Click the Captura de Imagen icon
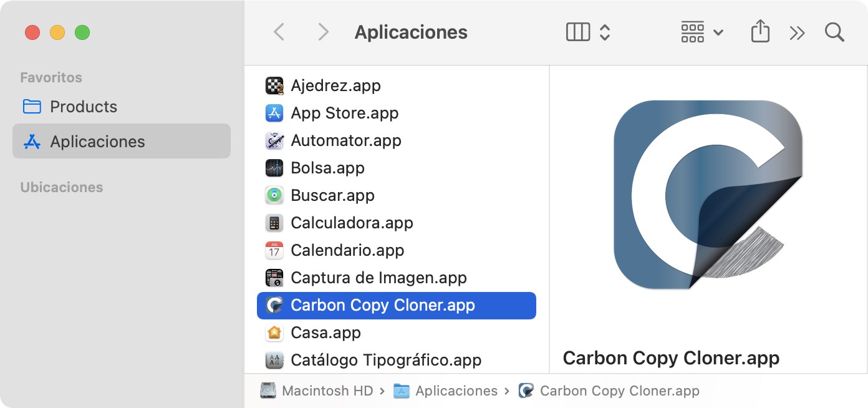Viewport: 868px width, 408px height. point(274,278)
